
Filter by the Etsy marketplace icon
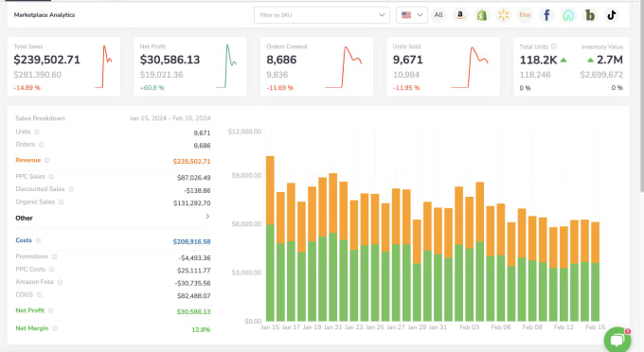coord(525,15)
